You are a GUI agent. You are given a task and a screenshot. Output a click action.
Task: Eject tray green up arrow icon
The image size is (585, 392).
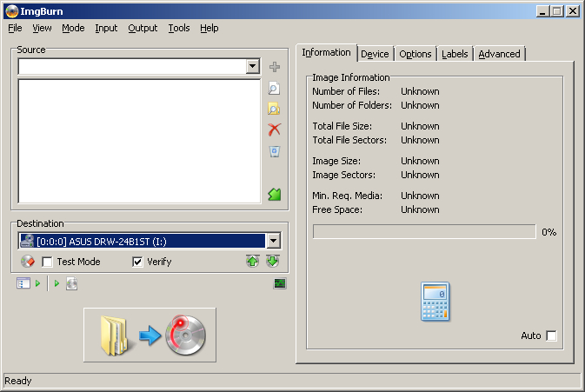click(x=253, y=261)
